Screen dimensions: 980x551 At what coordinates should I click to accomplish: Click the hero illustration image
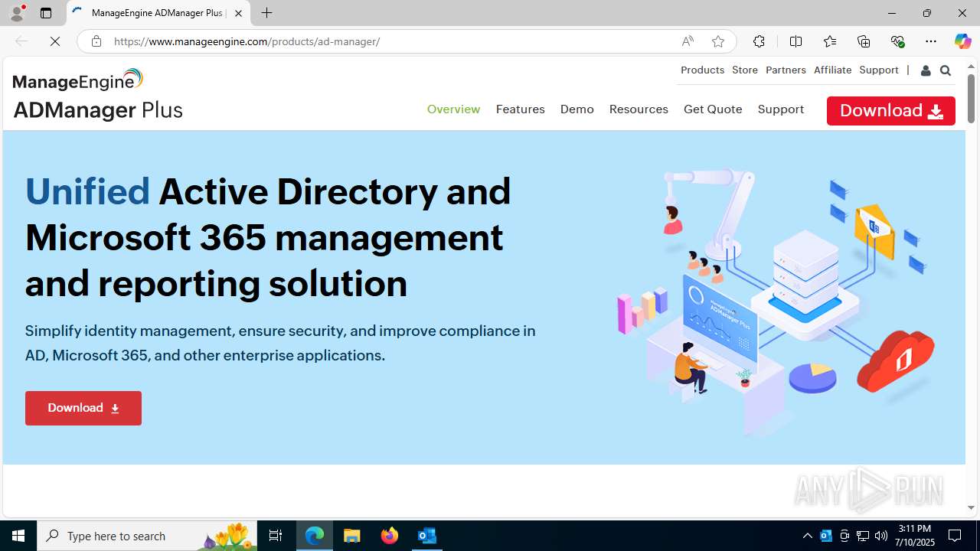tap(775, 302)
